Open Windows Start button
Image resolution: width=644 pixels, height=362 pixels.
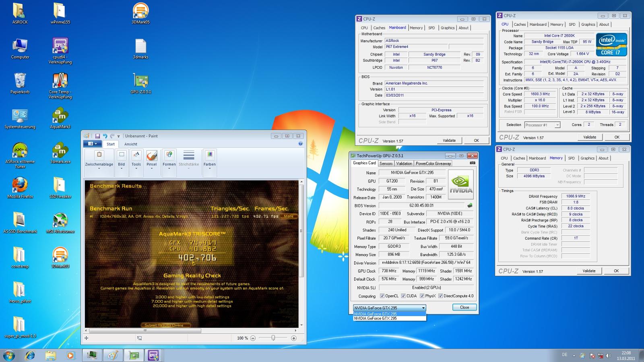pyautogui.click(x=9, y=356)
